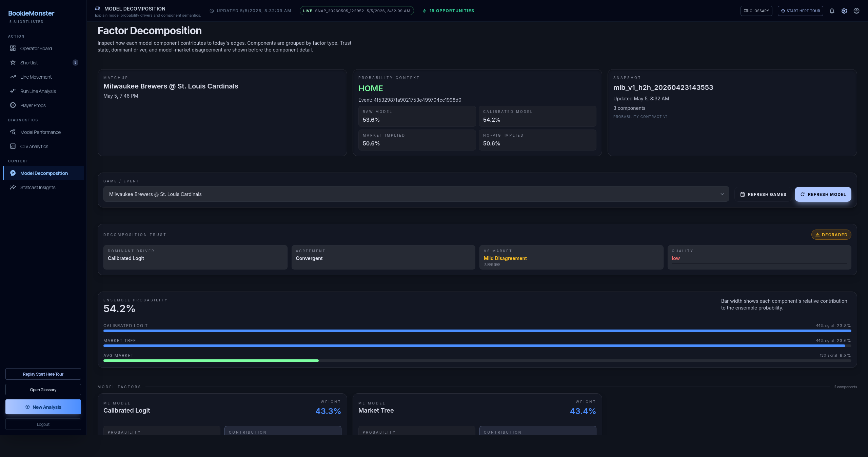Image resolution: width=868 pixels, height=457 pixels.
Task: Open Line Movement page
Action: click(x=43, y=77)
